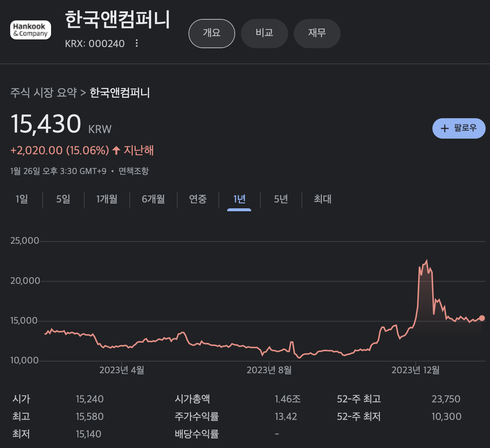This screenshot has width=490, height=448.
Task: Switch chart range to 1개월
Action: [107, 199]
